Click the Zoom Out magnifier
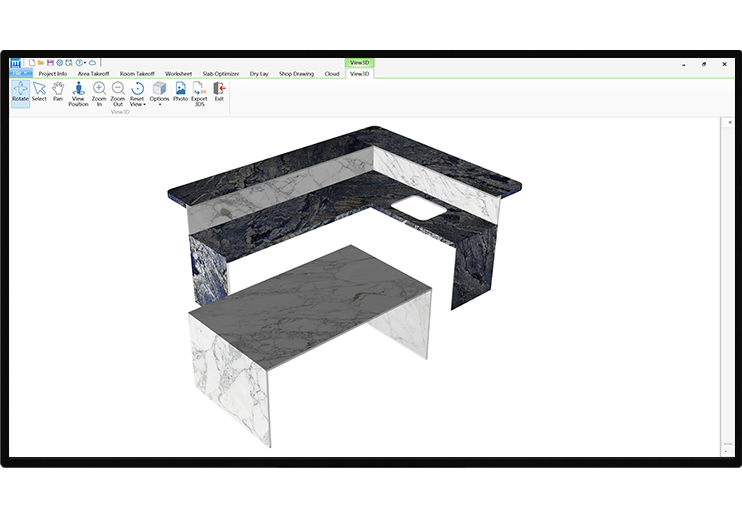This screenshot has width=742, height=516. click(118, 94)
